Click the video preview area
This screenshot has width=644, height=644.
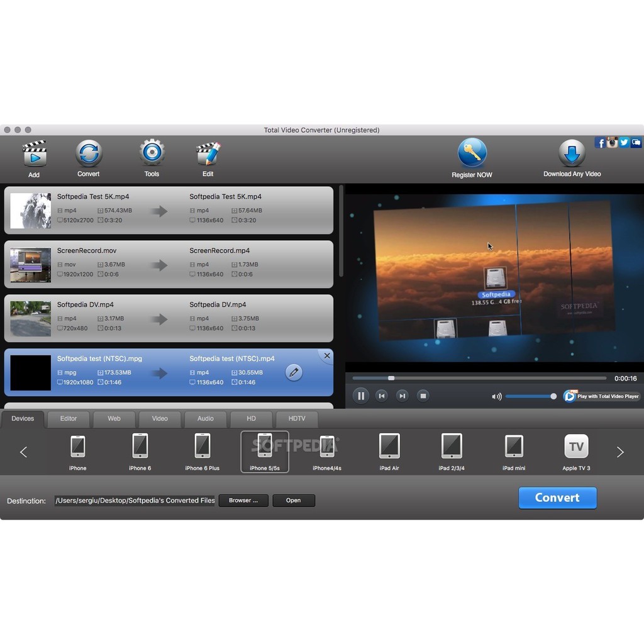[x=494, y=278]
